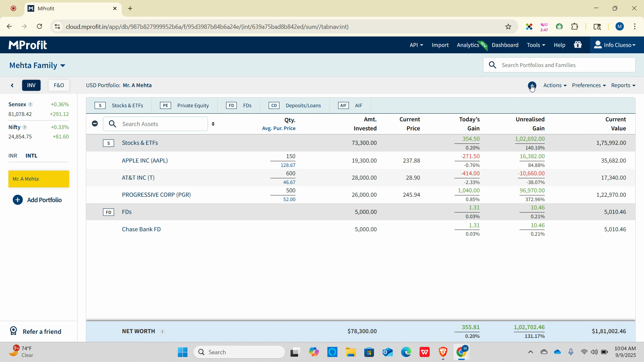Open the PROGRESSIVE CORP (PGR) holding
Viewport: 644px width, 362px height.
click(x=156, y=195)
